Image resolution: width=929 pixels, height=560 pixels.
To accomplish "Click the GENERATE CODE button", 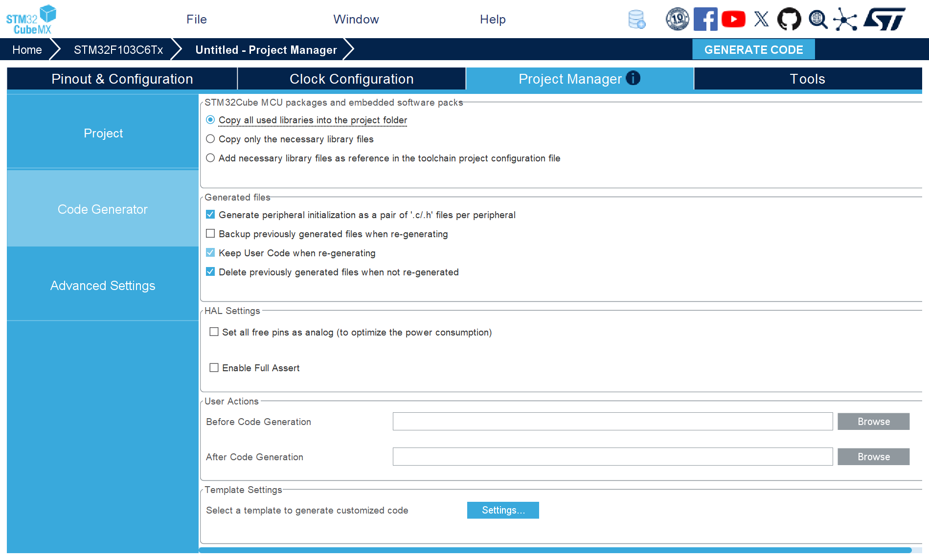I will 753,49.
